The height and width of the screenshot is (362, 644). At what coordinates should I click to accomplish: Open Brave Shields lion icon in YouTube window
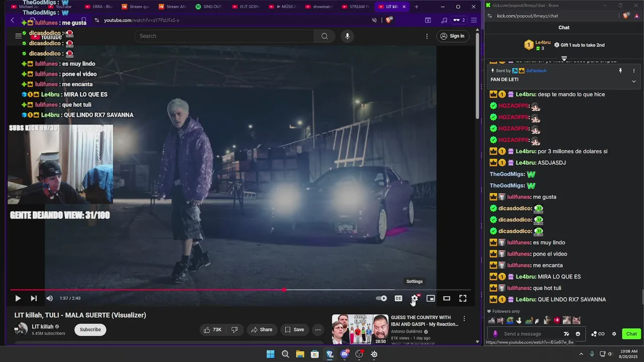(389, 20)
